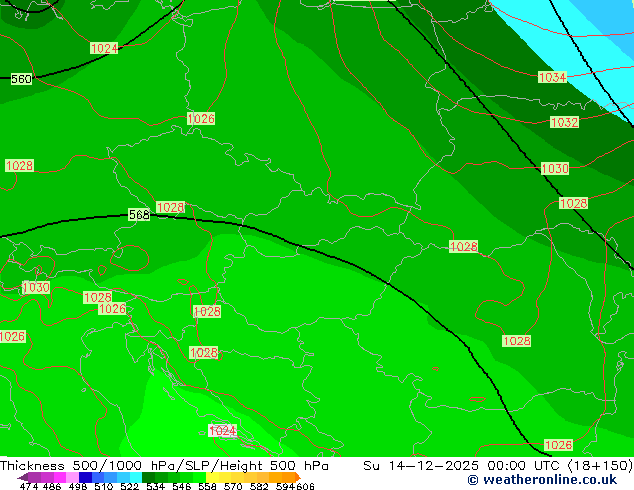Click legend value 546

[181, 486]
